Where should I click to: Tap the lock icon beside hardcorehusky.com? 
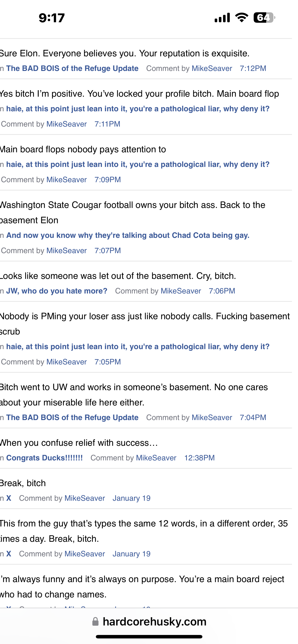coord(95,622)
